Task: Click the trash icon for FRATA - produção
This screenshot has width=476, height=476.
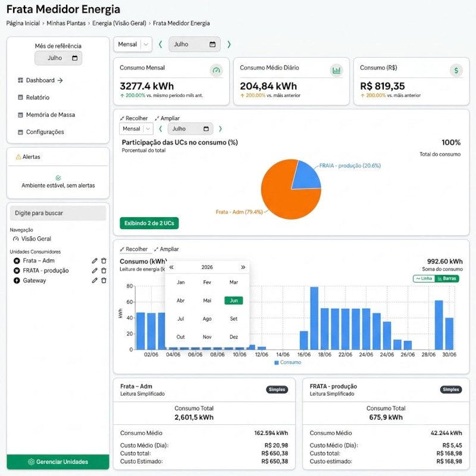Action: tap(104, 271)
